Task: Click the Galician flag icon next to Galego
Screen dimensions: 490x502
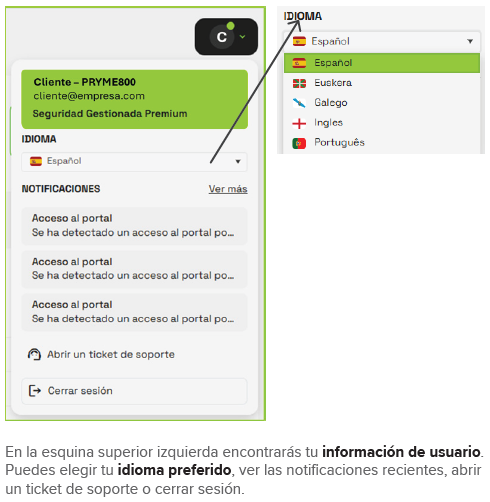Action: (299, 103)
